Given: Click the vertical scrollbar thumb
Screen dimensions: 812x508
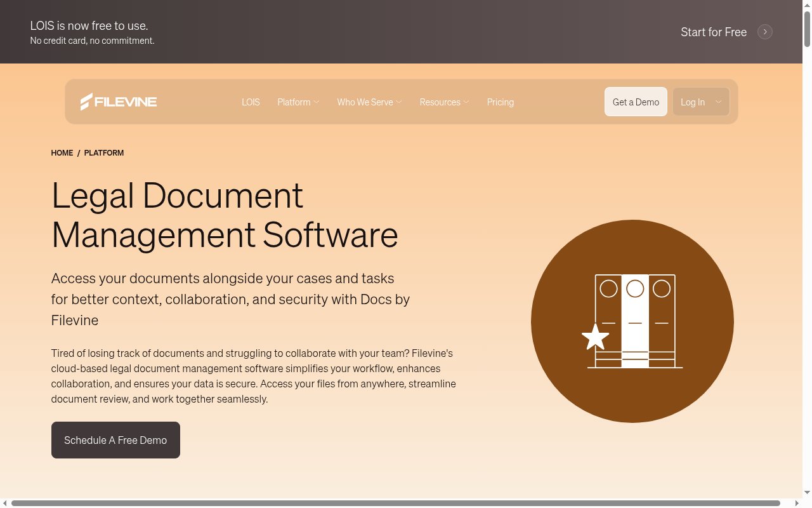Looking at the screenshot, I should (807, 28).
